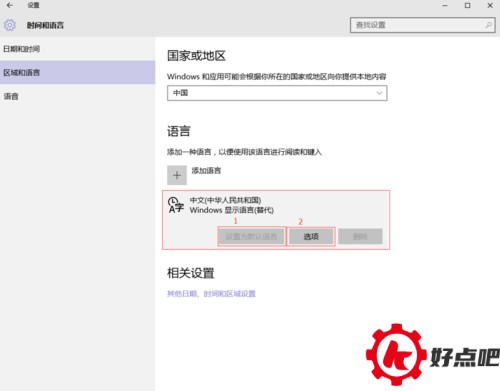Click the settings gear icon
The height and width of the screenshot is (391, 500).
tap(10, 25)
